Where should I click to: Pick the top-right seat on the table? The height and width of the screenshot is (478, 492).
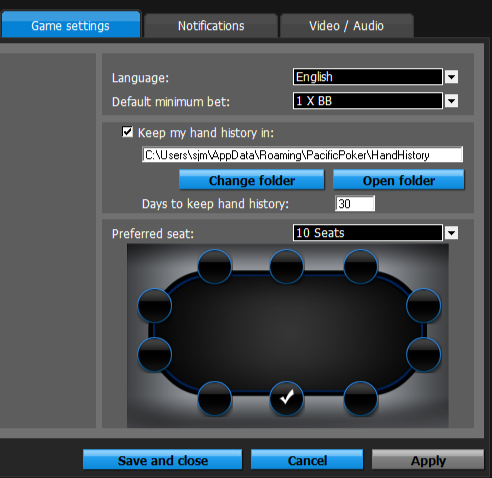tap(361, 266)
